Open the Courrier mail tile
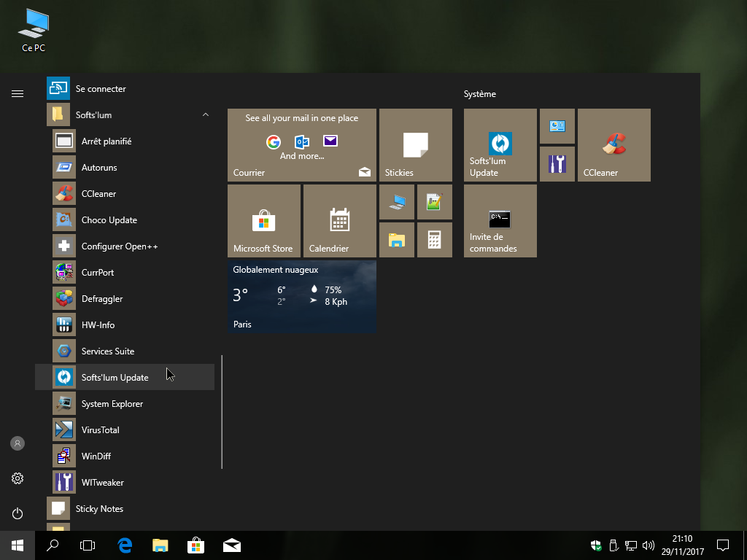 coord(302,145)
